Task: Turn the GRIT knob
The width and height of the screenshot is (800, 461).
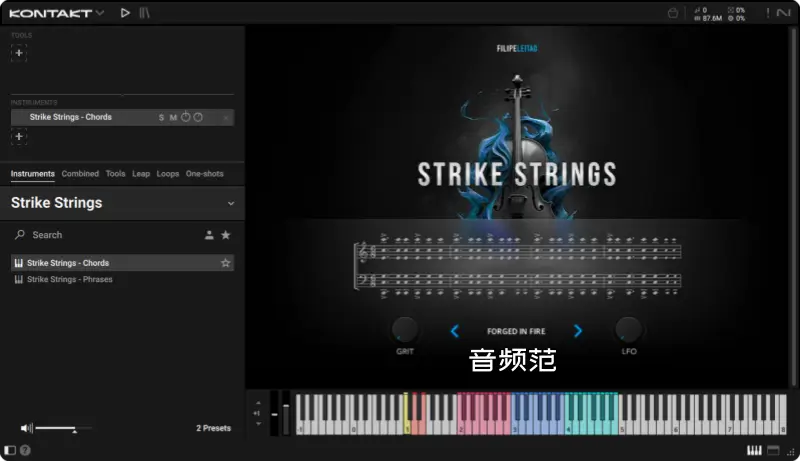Action: [405, 329]
